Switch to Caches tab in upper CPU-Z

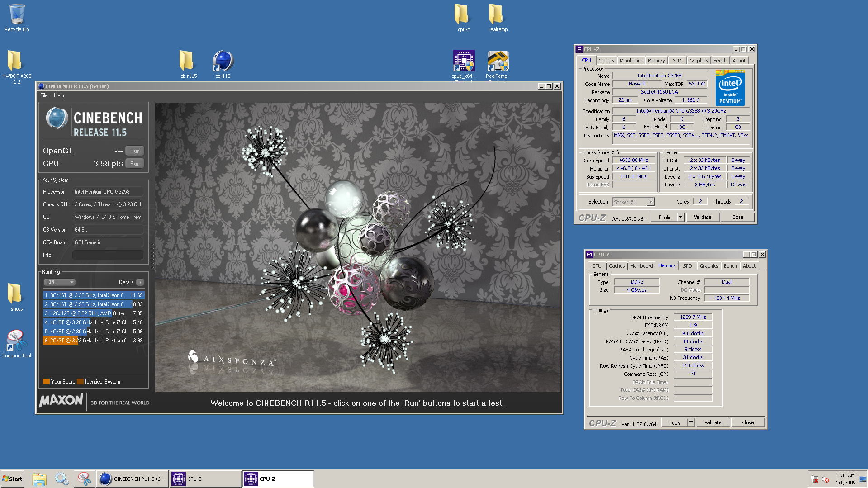606,61
